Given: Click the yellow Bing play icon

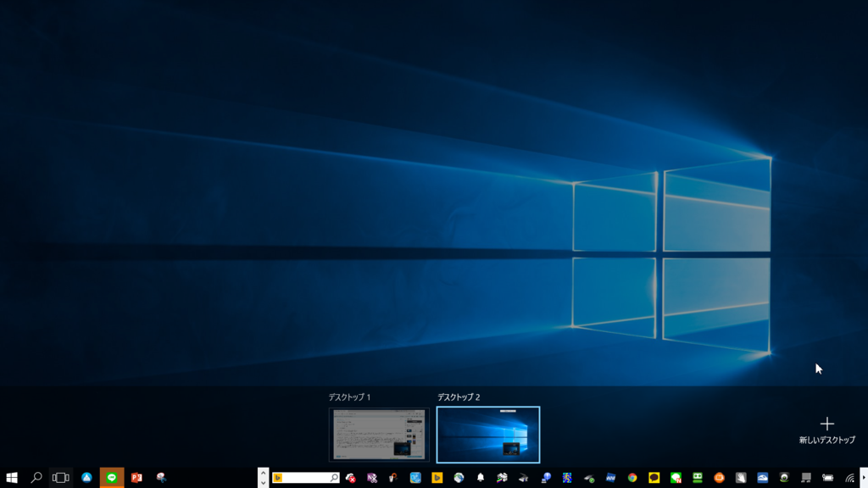Looking at the screenshot, I should [x=437, y=478].
